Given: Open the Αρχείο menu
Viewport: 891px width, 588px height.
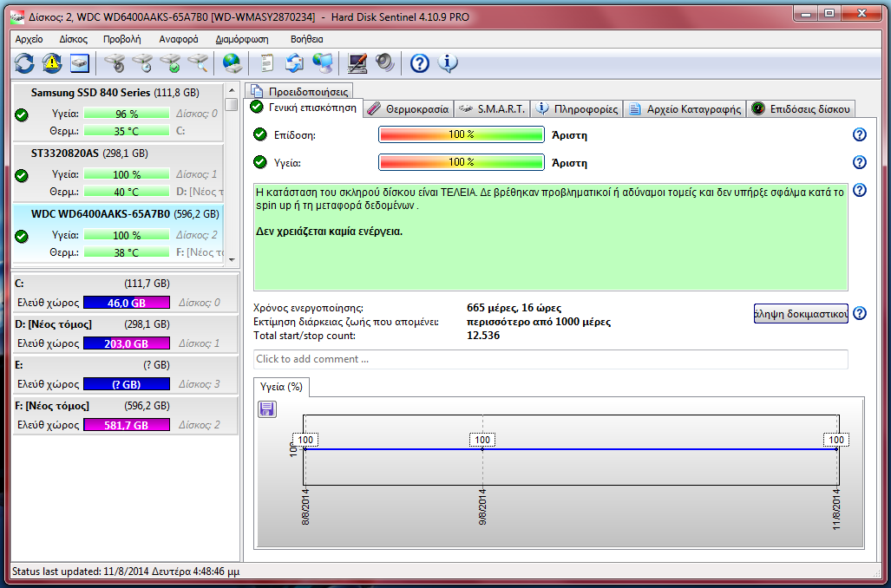Looking at the screenshot, I should (29, 39).
